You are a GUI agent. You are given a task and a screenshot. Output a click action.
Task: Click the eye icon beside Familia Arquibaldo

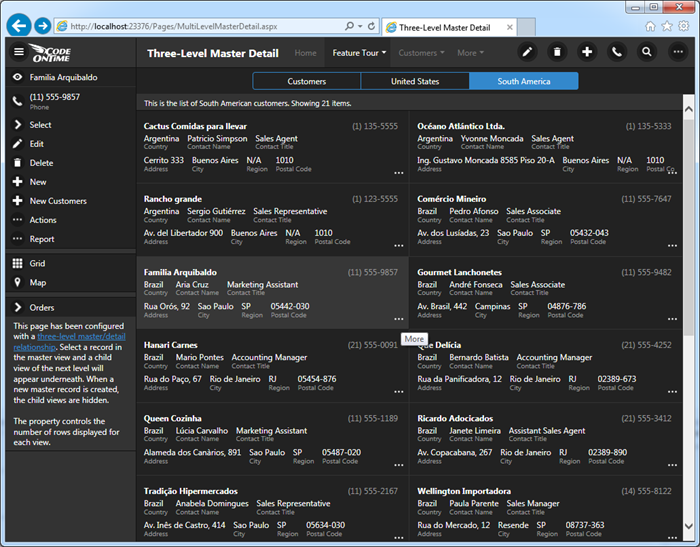point(18,77)
